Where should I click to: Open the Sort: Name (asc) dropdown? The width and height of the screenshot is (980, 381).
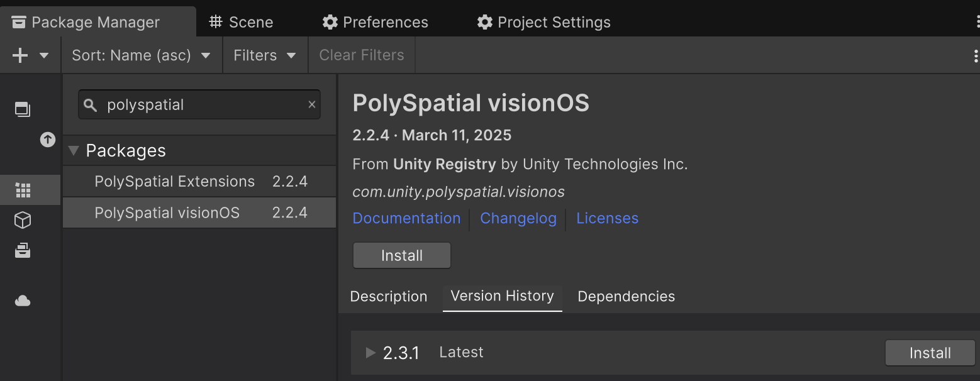[x=142, y=55]
